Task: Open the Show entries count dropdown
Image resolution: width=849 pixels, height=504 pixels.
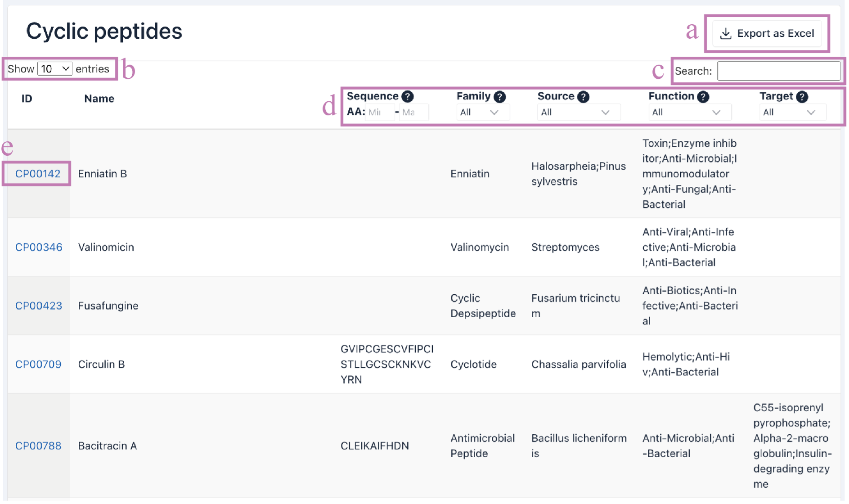Action: pos(55,69)
